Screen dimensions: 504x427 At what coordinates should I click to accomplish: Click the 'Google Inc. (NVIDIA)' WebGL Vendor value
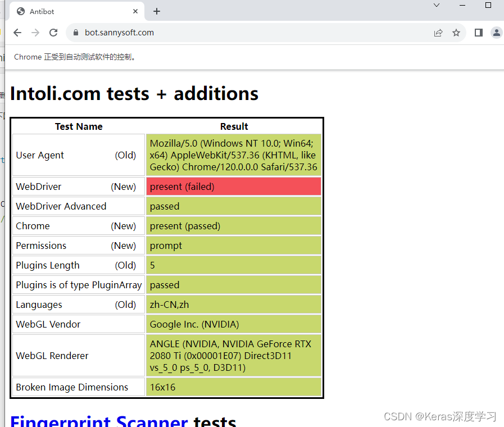coord(234,324)
